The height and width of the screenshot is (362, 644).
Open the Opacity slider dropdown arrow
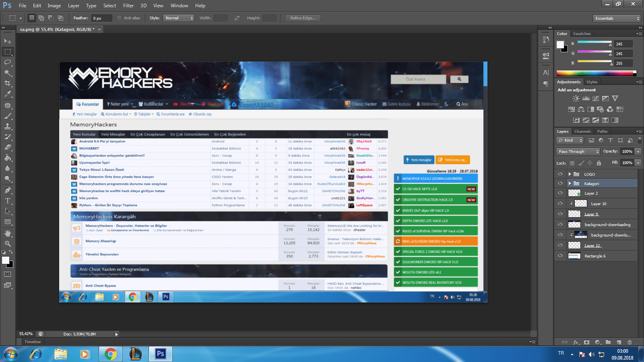tap(638, 152)
